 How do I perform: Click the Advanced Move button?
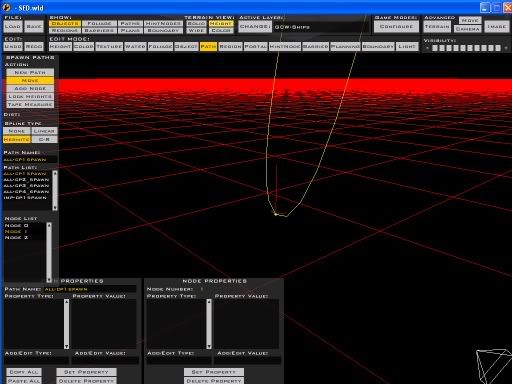(470, 20)
